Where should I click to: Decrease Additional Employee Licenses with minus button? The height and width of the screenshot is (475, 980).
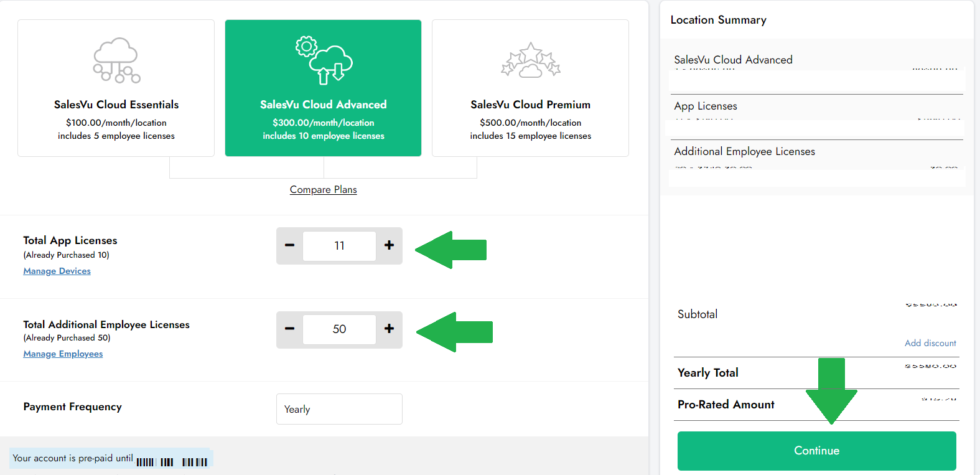(x=289, y=329)
